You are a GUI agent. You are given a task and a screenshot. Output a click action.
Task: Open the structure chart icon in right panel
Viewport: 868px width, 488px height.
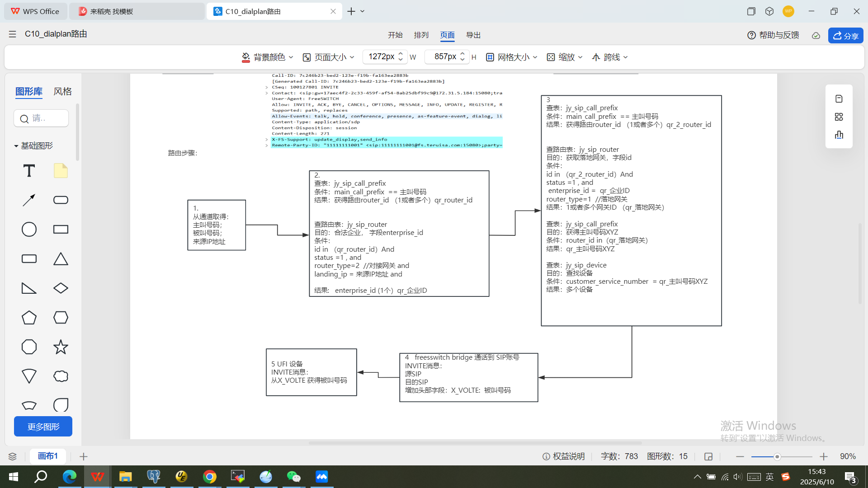pyautogui.click(x=839, y=135)
